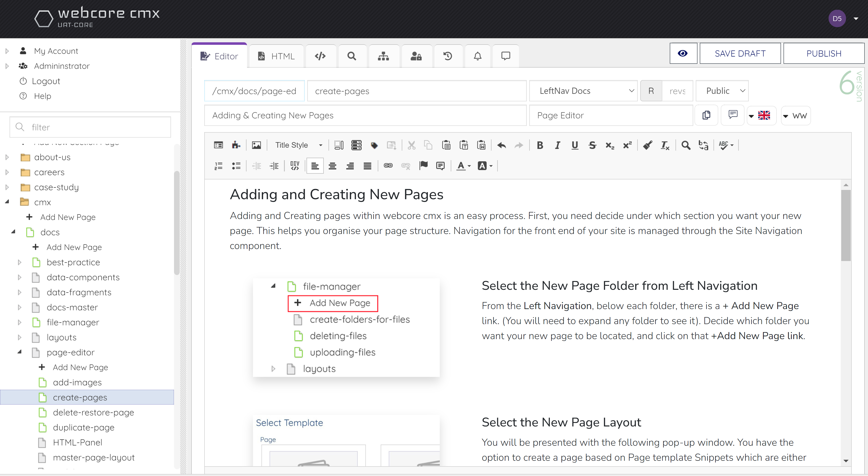Viewport: 868px width, 476px height.
Task: Toggle align right
Action: [x=350, y=166]
